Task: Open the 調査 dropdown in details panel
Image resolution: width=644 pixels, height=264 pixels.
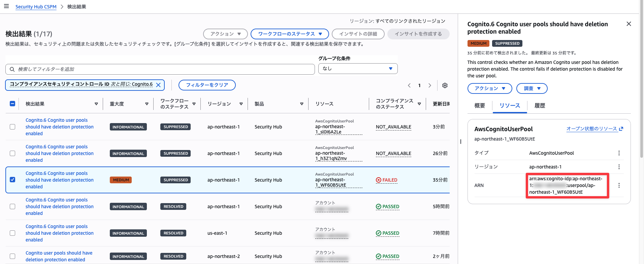Action: click(532, 88)
